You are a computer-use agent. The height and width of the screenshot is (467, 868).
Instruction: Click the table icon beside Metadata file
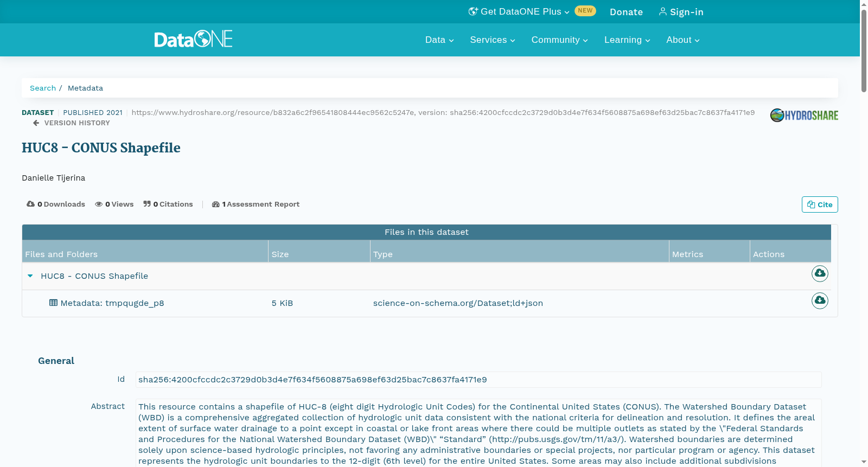[53, 303]
